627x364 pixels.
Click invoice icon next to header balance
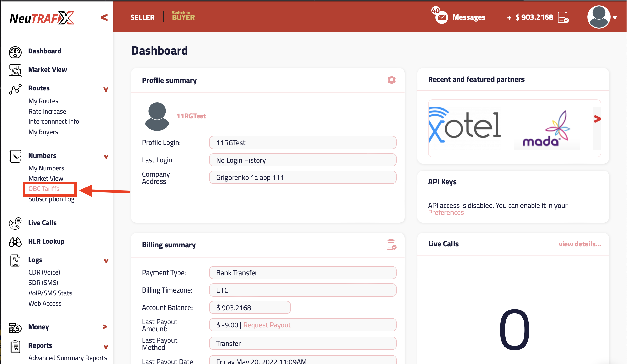point(563,17)
